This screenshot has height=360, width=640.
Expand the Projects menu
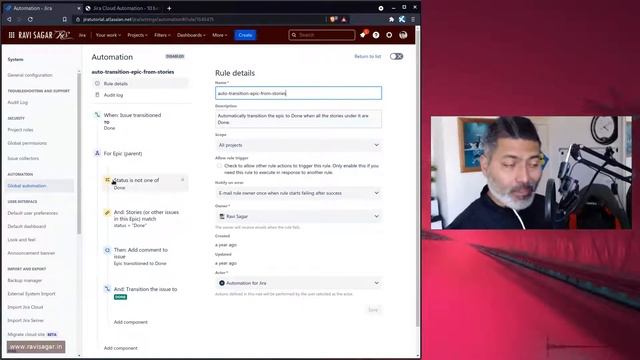(x=137, y=35)
